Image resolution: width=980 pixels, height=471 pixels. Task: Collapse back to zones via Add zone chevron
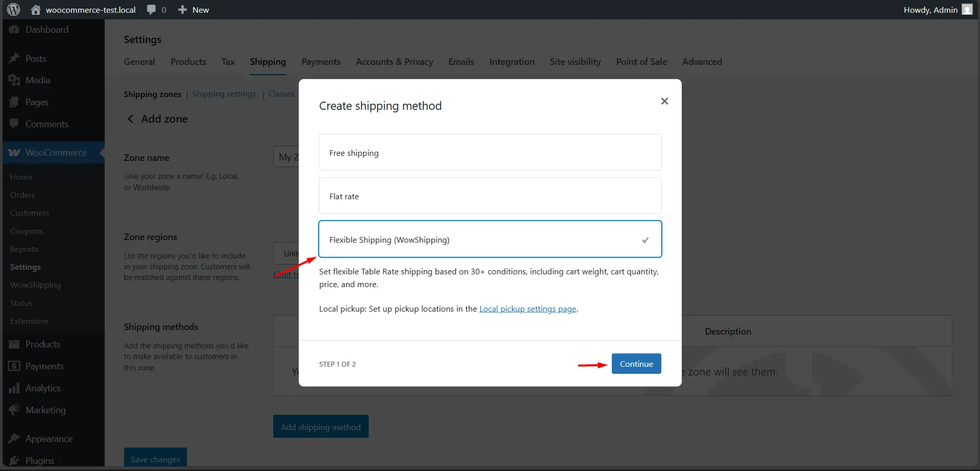130,119
